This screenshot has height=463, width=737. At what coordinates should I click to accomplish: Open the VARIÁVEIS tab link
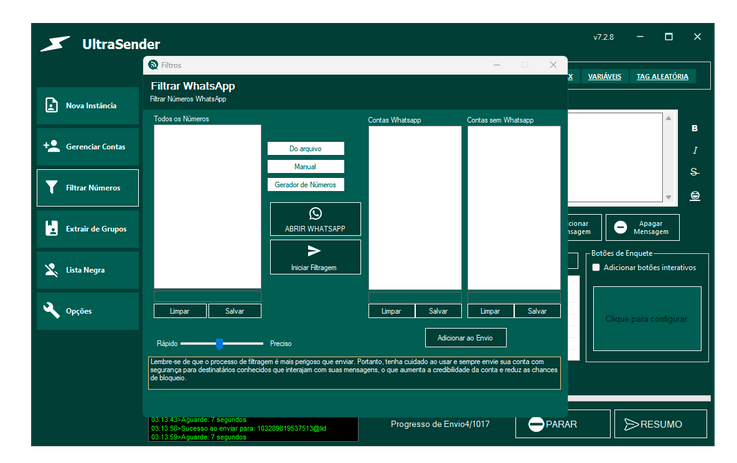point(604,77)
